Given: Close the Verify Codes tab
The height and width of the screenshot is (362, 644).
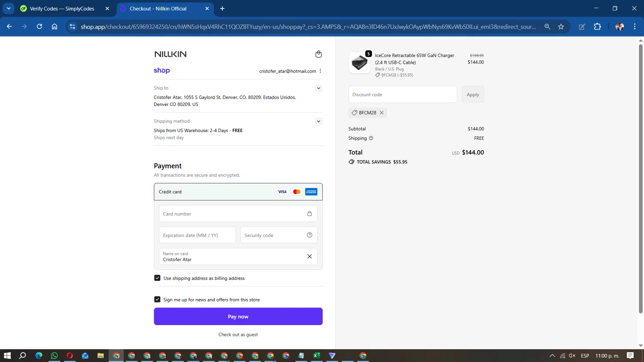Looking at the screenshot, I should click(107, 9).
